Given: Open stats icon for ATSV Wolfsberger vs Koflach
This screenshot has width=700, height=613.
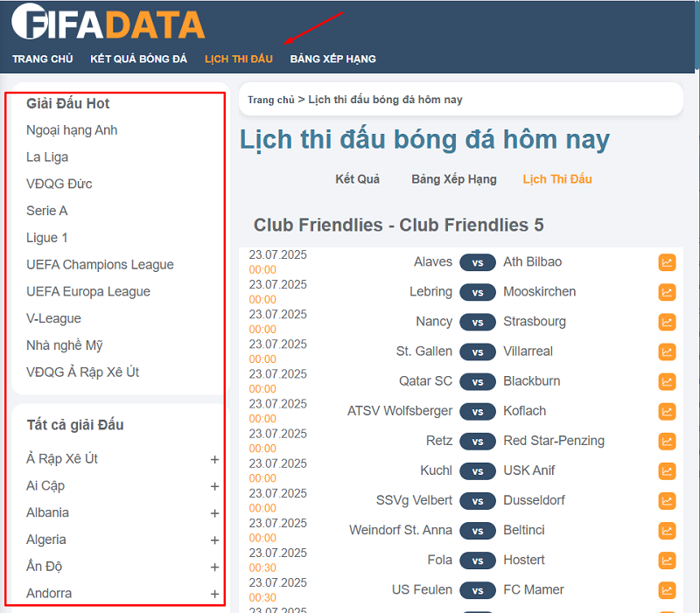Looking at the screenshot, I should tap(667, 411).
